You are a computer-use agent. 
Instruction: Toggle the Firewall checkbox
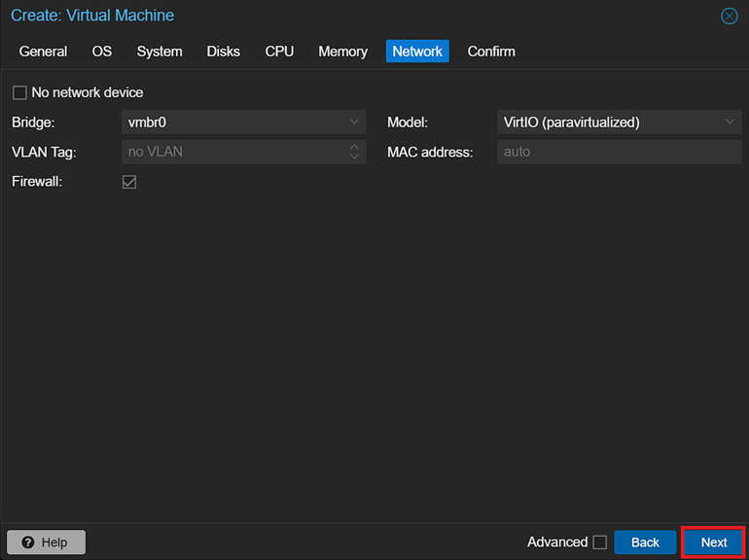pyautogui.click(x=129, y=182)
